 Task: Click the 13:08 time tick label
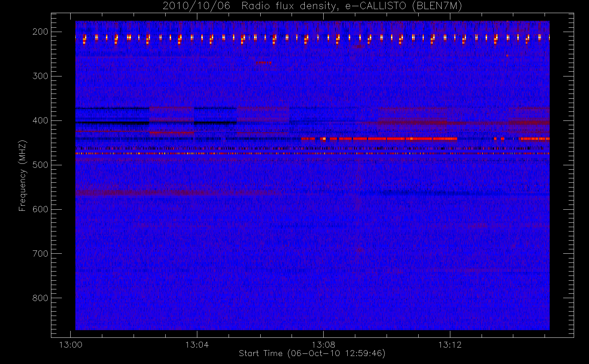pyautogui.click(x=323, y=344)
